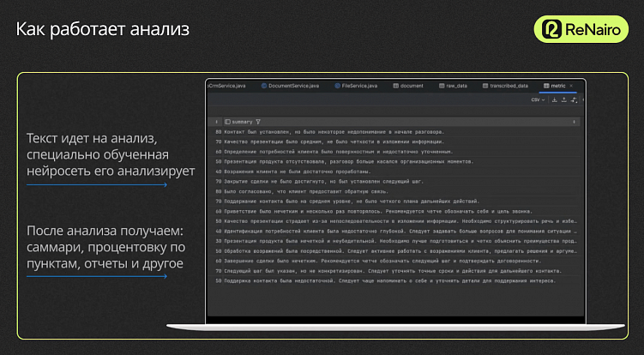644x355 pixels.
Task: Select row 'Контакт был установлен'
Action: pos(394,132)
